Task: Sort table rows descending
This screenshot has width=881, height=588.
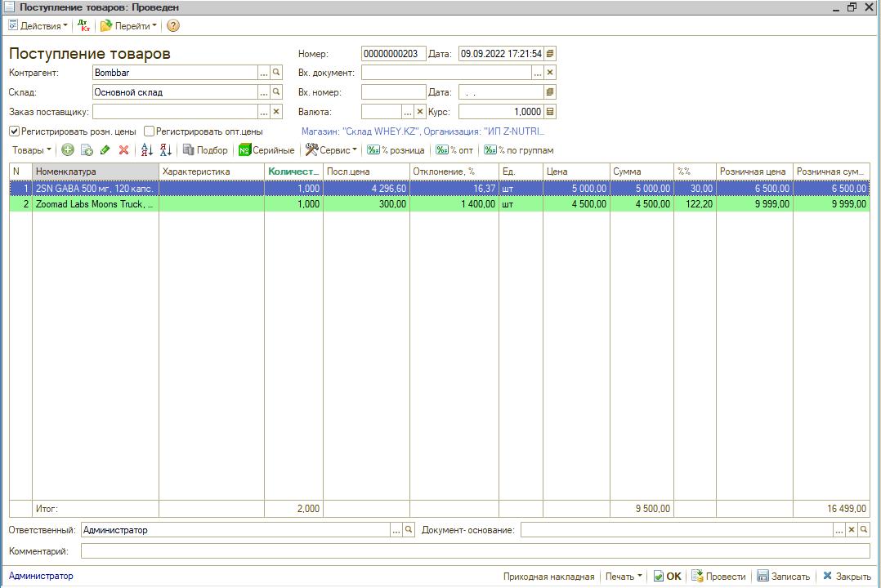Action: 166,150
